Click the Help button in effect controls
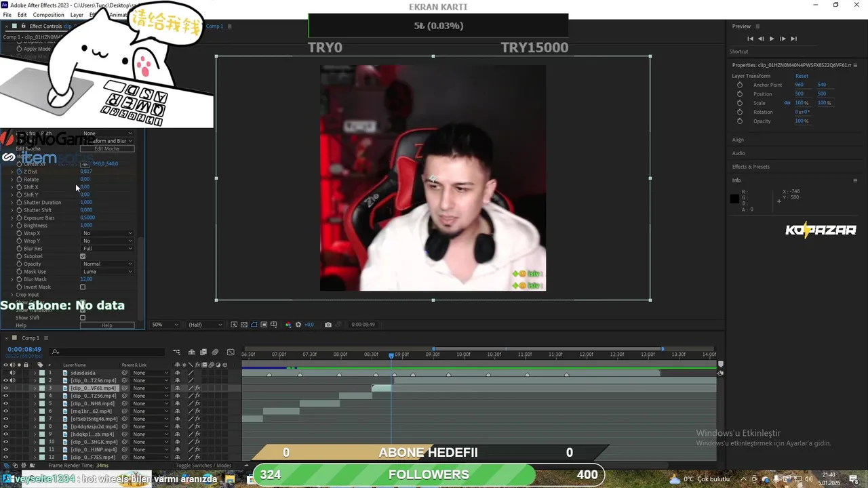The width and height of the screenshot is (868, 488). tap(107, 325)
